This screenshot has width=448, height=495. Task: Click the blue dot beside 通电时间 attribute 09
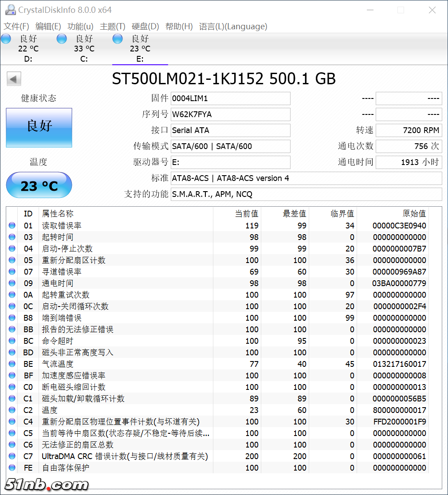12,283
